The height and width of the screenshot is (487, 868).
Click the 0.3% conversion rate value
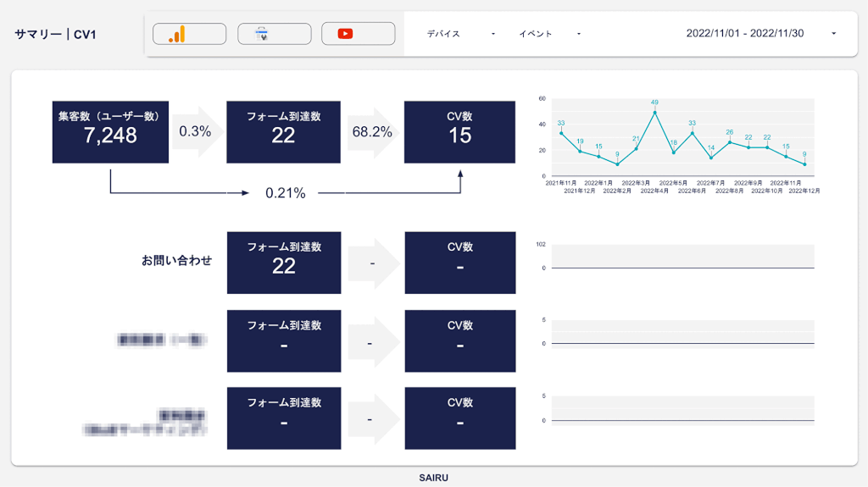click(x=195, y=132)
